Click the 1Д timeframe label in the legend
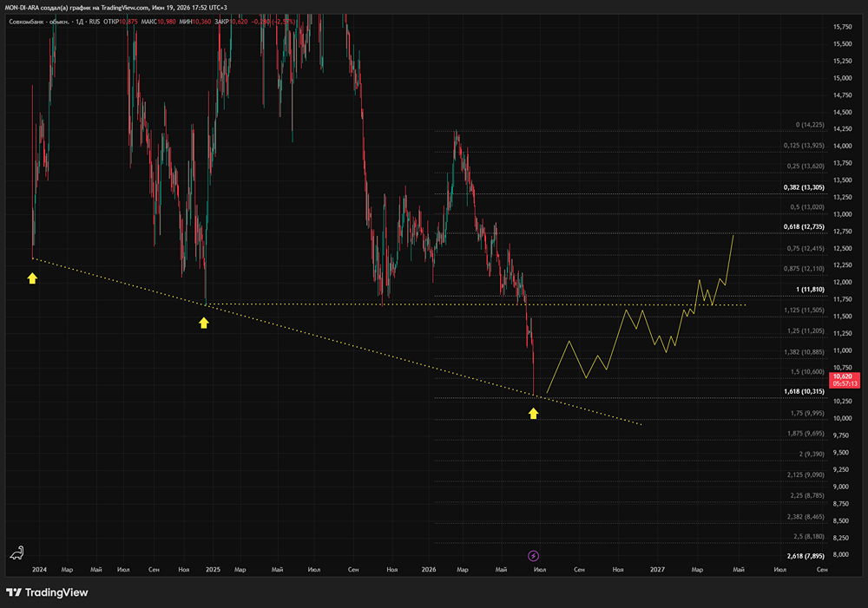868x608 pixels. (x=80, y=22)
